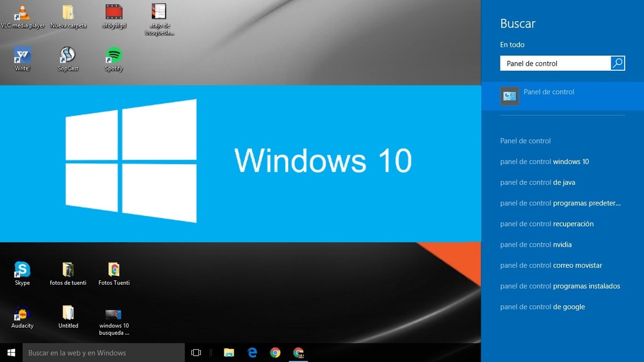
Task: Open the highlighted Panel de control result
Action: [x=562, y=95]
